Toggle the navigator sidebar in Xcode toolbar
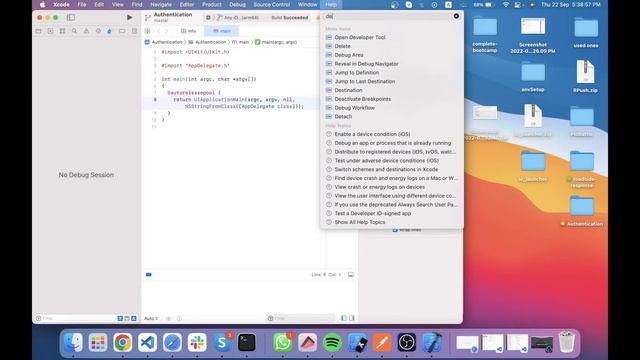This screenshot has height=360, width=640. coord(71,18)
